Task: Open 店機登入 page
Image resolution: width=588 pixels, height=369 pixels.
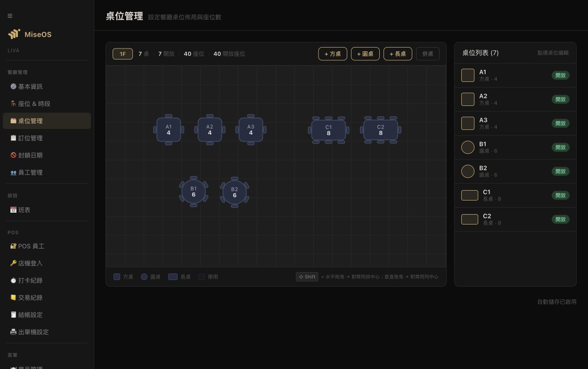Action: pos(47,263)
